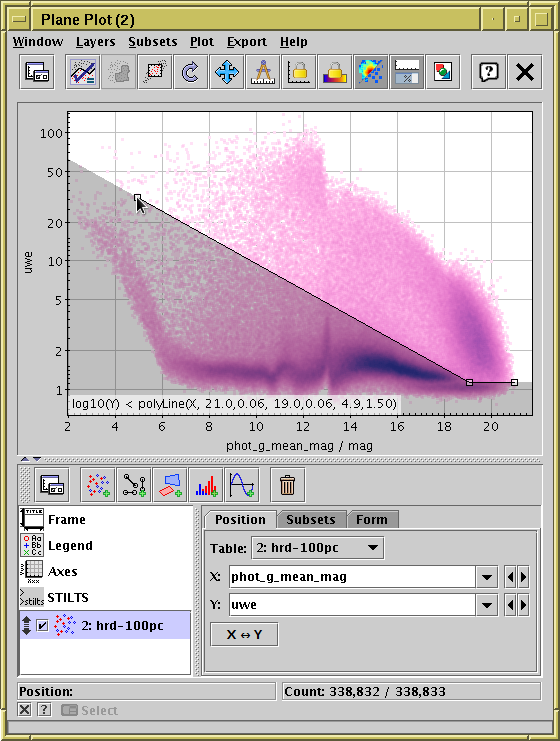Image resolution: width=560 pixels, height=741 pixels.
Task: Click the polyline vertex under the cursor
Action: [x=138, y=198]
